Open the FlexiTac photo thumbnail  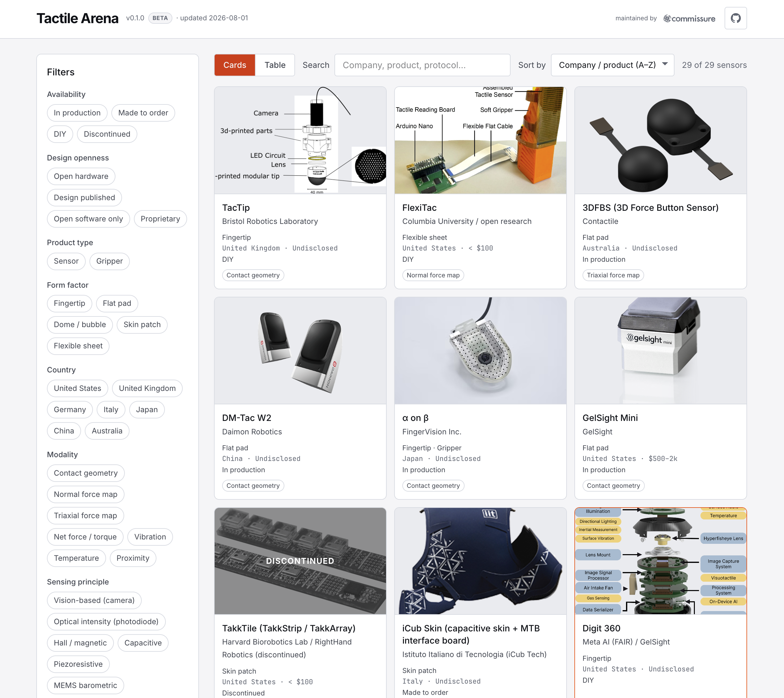pyautogui.click(x=481, y=140)
